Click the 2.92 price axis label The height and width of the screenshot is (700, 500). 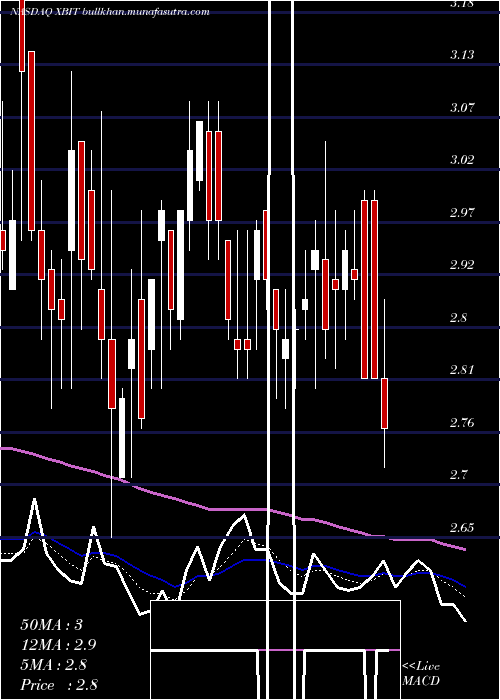[x=462, y=265]
